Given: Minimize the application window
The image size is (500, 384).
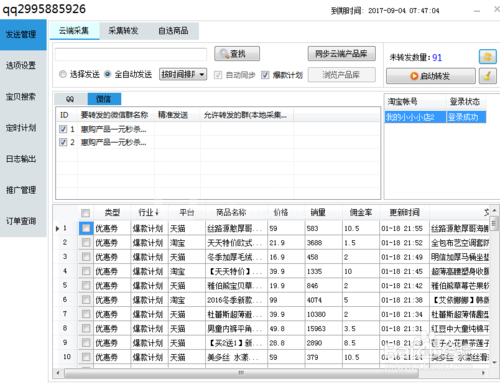Looking at the screenshot, I should click(477, 11).
